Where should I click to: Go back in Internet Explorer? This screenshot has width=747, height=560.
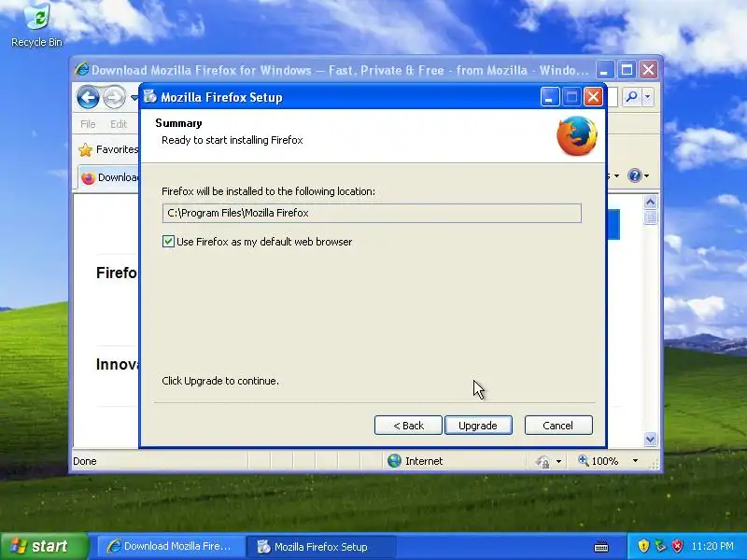click(88, 98)
